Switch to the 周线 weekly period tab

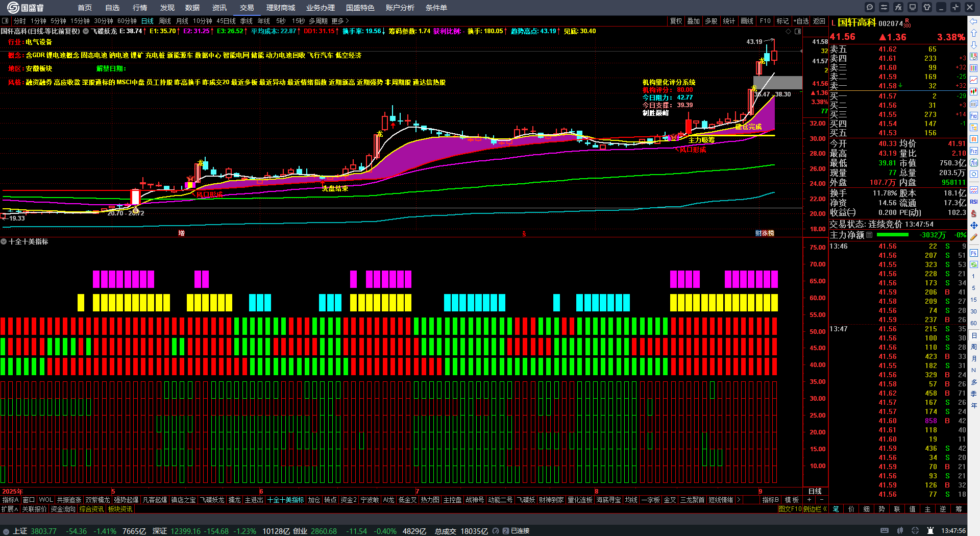pyautogui.click(x=165, y=21)
